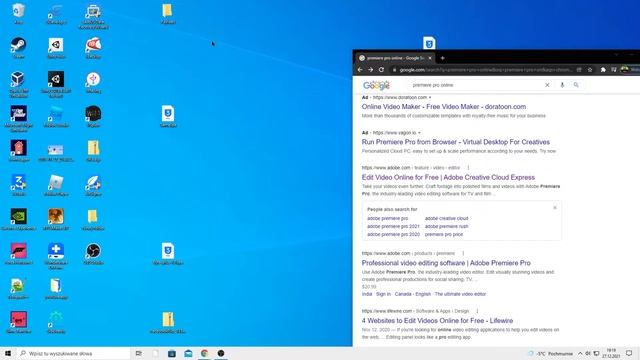Open the OBS Studio desktop shortcut

pyautogui.click(x=93, y=253)
